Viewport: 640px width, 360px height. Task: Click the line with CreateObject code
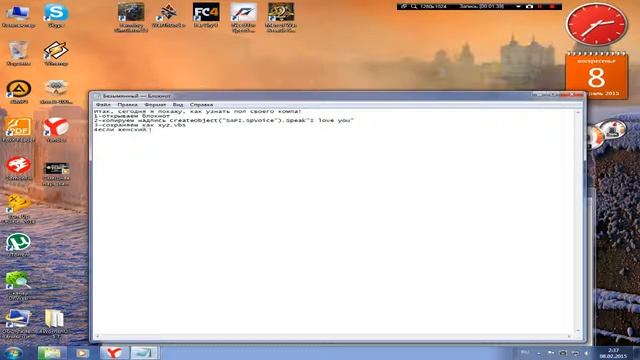point(224,120)
